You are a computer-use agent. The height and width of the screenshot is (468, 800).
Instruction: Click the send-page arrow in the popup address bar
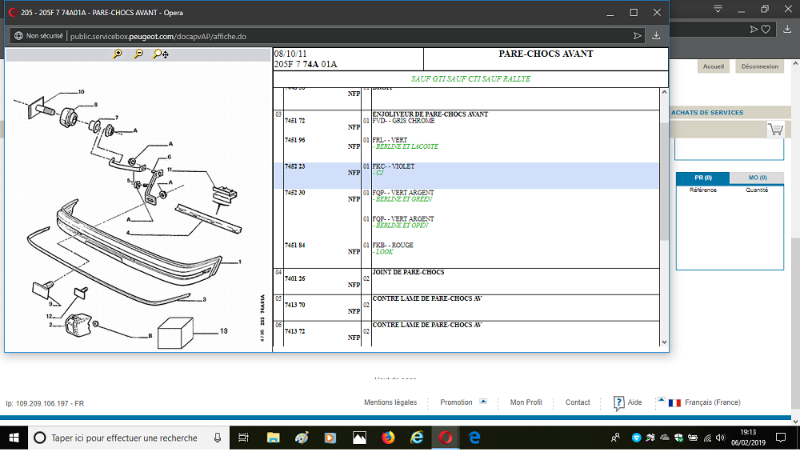click(x=637, y=36)
